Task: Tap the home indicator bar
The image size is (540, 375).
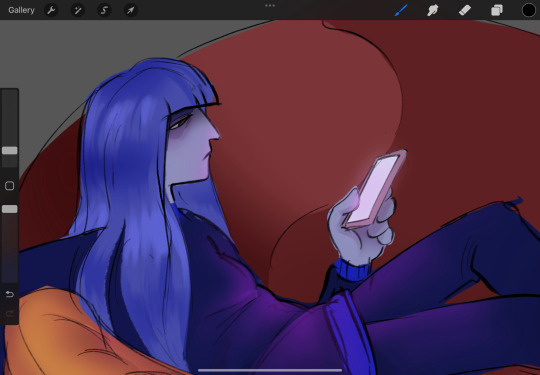Action: coord(270,371)
